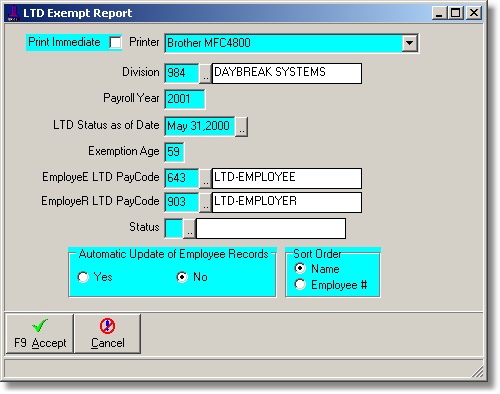Choose Employee # sort order radio button
The image size is (500, 394).
pyautogui.click(x=300, y=284)
